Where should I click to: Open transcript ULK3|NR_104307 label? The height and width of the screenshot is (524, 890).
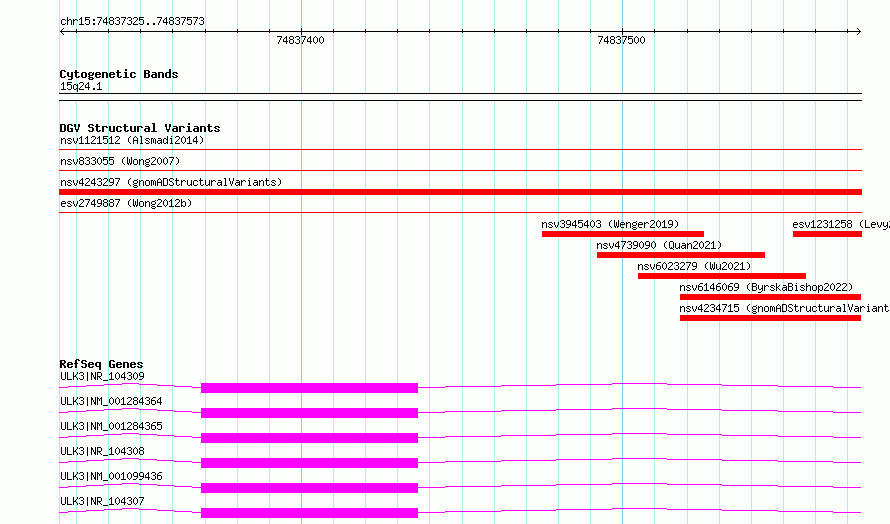pos(102,501)
